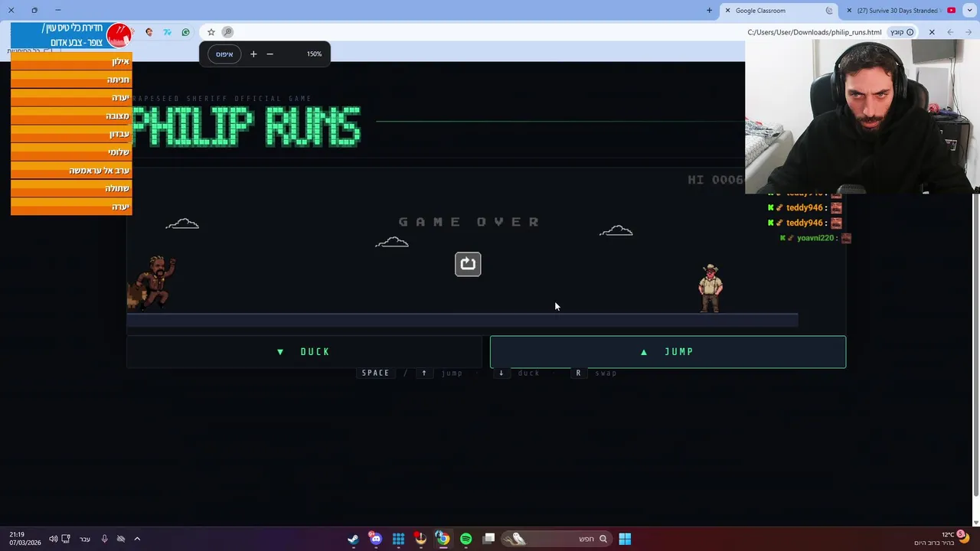Image resolution: width=980 pixels, height=551 pixels.
Task: Click the sheriff character with hat
Action: point(710,288)
